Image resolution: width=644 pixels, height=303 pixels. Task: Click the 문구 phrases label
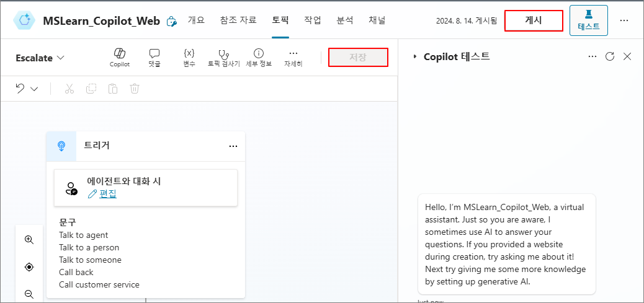68,222
